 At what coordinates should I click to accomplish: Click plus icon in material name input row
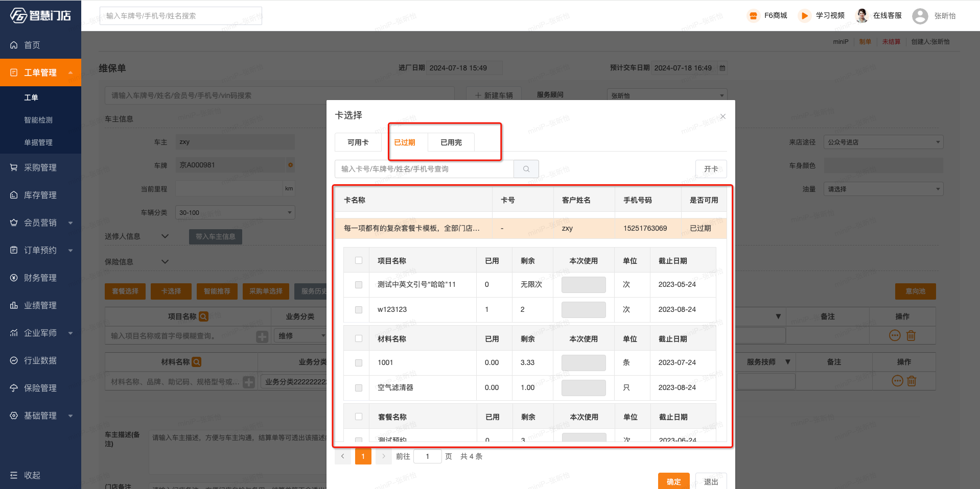[x=249, y=382]
